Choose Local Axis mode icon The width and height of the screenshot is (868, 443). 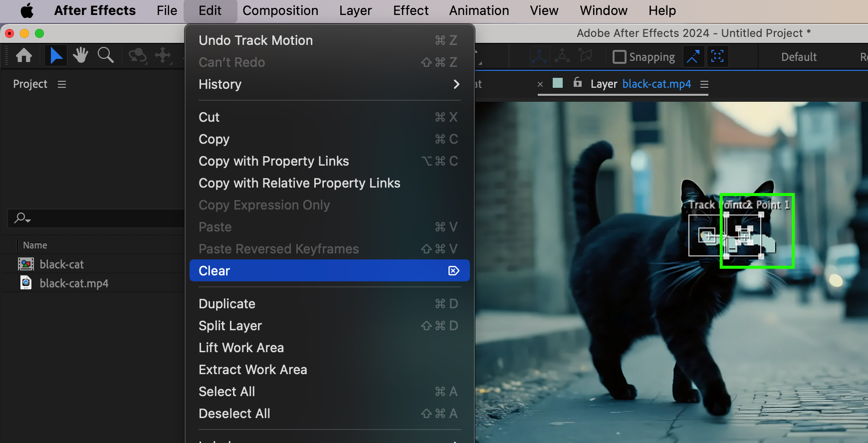pos(539,56)
